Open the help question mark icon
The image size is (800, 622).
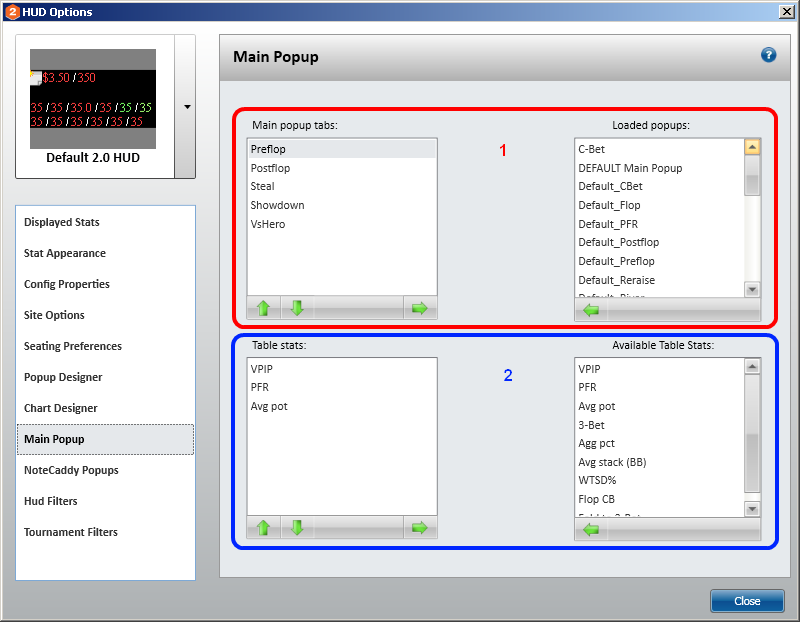coord(768,55)
